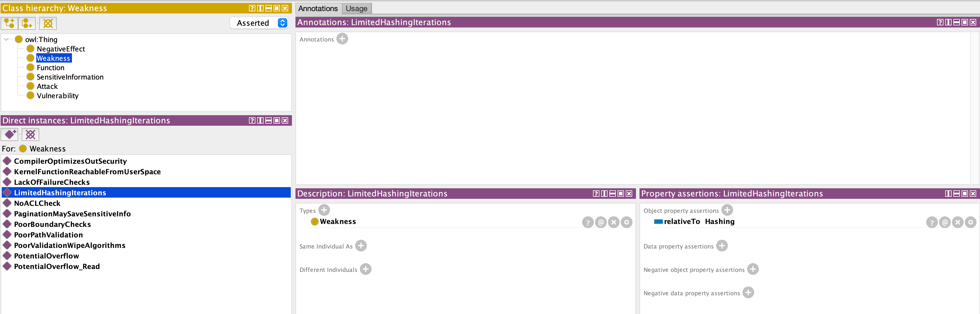The image size is (980, 314).
Task: Add a Same Individual As entry
Action: point(361,246)
